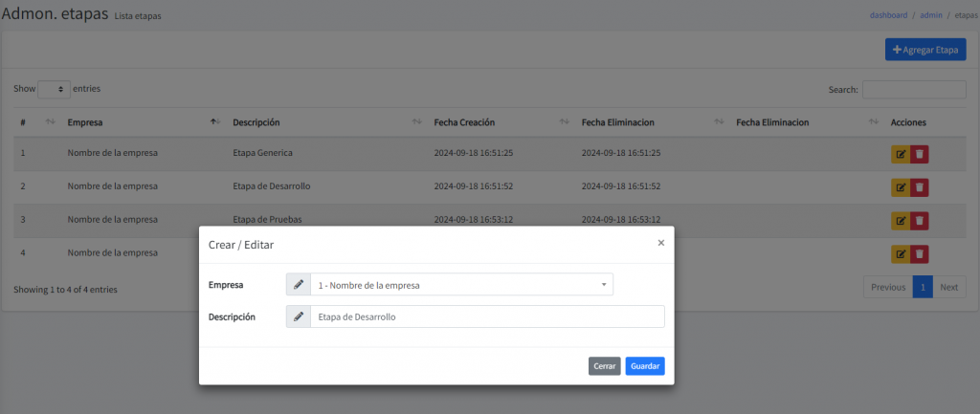Click the edit icon for row 1
Screen dimensions: 980x414
[x=900, y=154]
